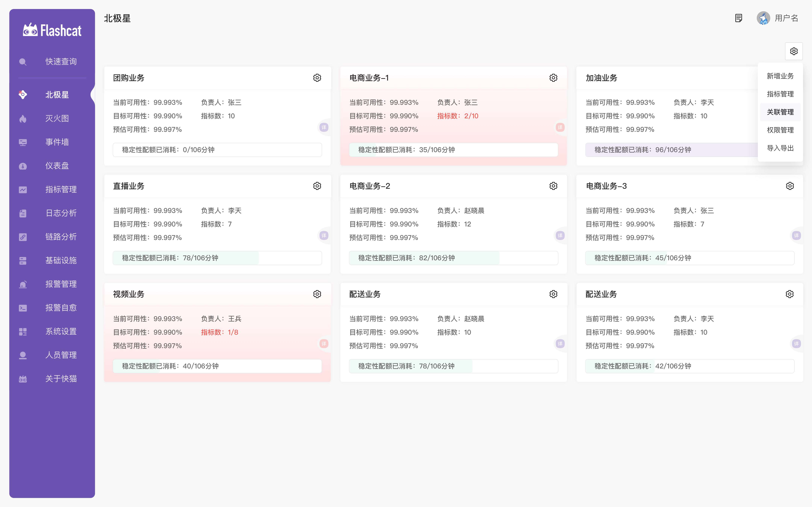
Task: Open 报警自愈 terminal icon item
Action: point(23,308)
